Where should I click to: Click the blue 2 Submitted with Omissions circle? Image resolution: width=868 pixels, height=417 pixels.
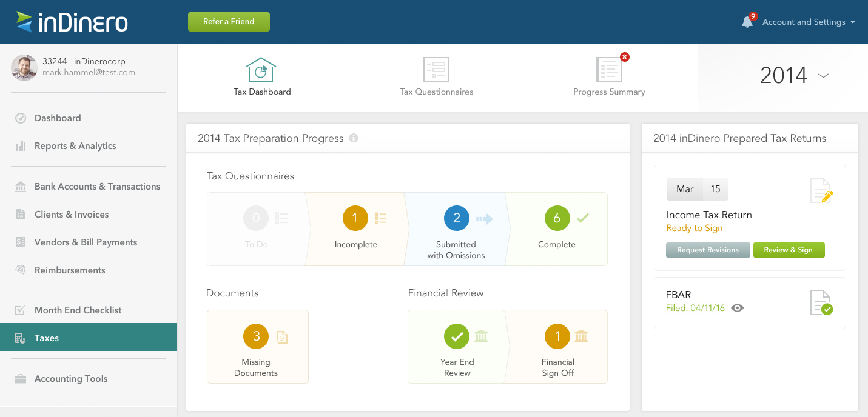457,219
